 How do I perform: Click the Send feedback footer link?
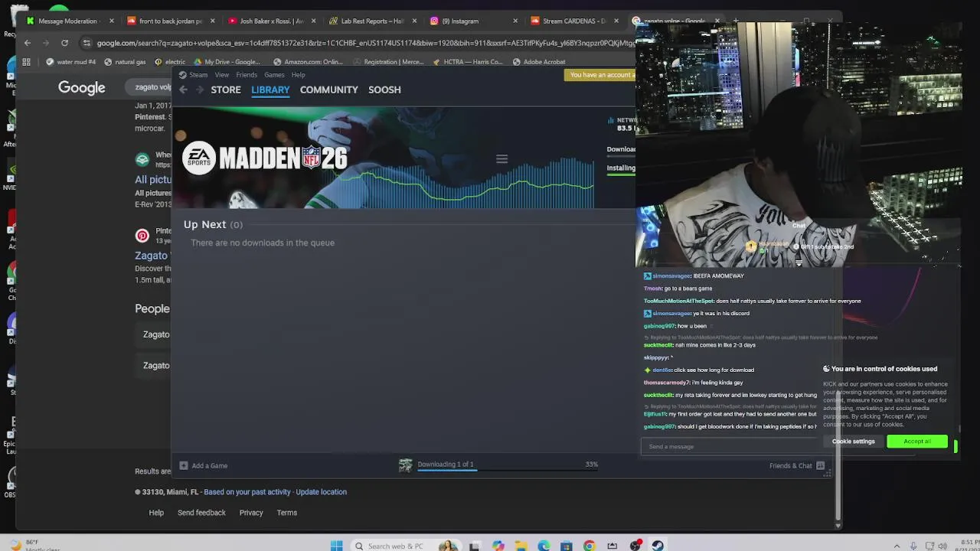click(x=201, y=513)
